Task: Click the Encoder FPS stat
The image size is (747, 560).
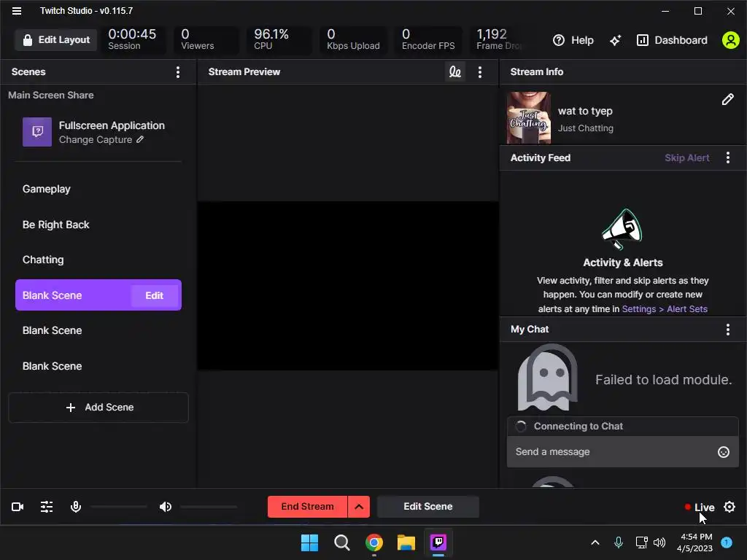Action: point(427,39)
